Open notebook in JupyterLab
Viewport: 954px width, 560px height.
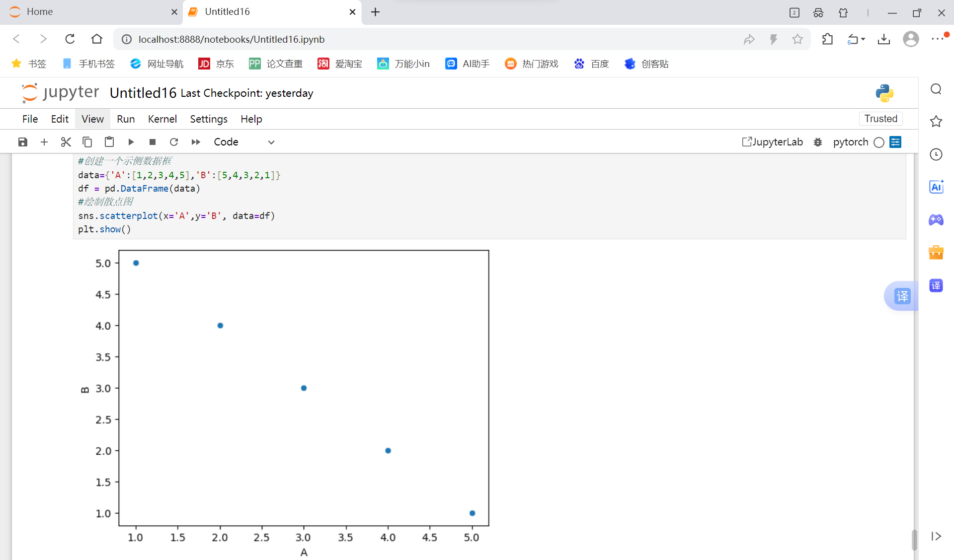pyautogui.click(x=772, y=142)
